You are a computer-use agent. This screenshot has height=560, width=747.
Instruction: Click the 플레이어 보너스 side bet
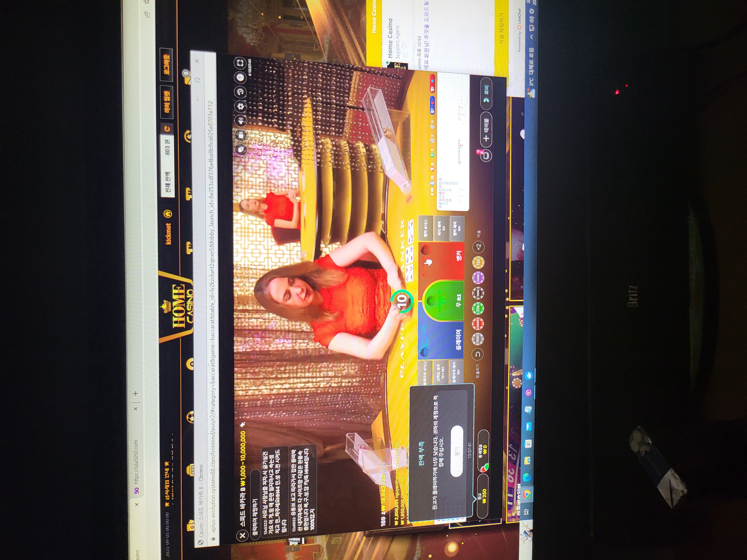pos(425,372)
